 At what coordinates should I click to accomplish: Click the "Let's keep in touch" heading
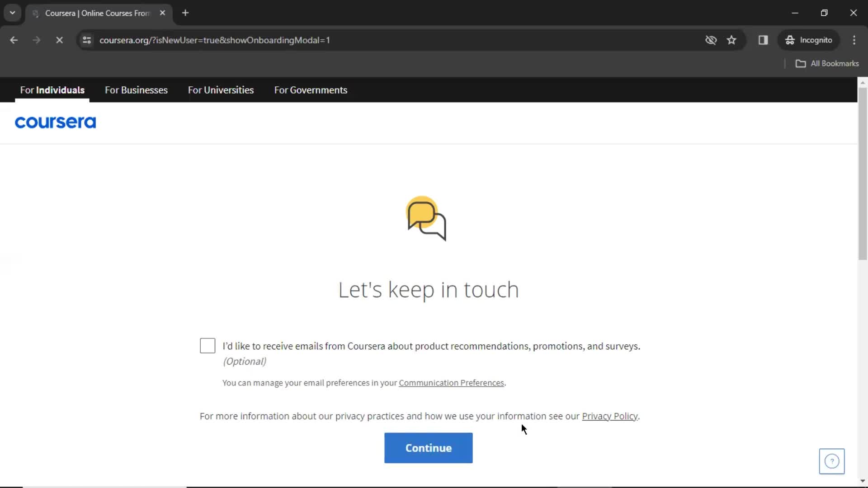tap(428, 290)
